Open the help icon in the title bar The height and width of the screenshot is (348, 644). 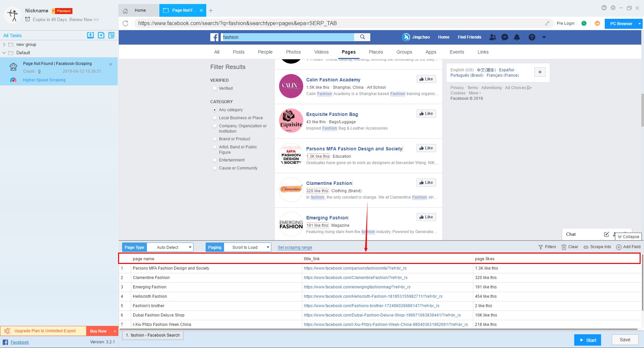pyautogui.click(x=604, y=8)
